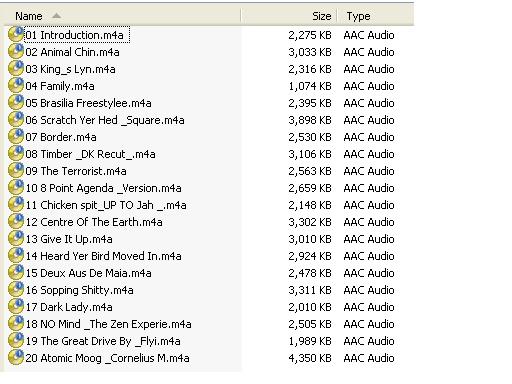512x384 pixels.
Task: Click the icon for 06 Scratch Yer Hed
Action: point(16,120)
